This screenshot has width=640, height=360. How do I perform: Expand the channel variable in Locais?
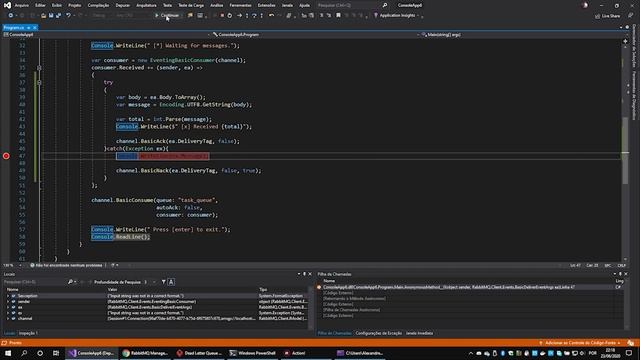tap(8, 318)
